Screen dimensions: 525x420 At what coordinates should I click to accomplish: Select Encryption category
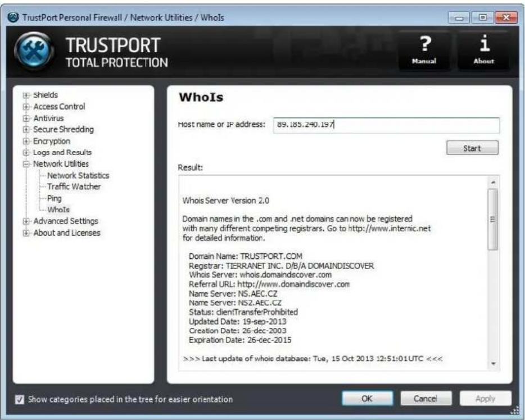point(52,141)
